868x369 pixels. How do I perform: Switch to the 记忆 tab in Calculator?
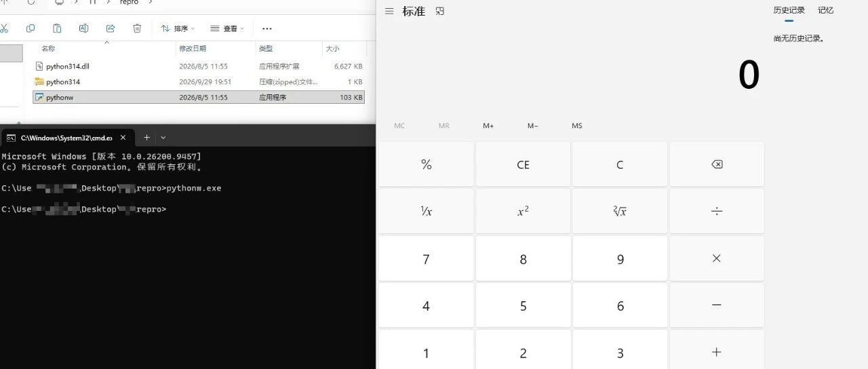point(825,10)
